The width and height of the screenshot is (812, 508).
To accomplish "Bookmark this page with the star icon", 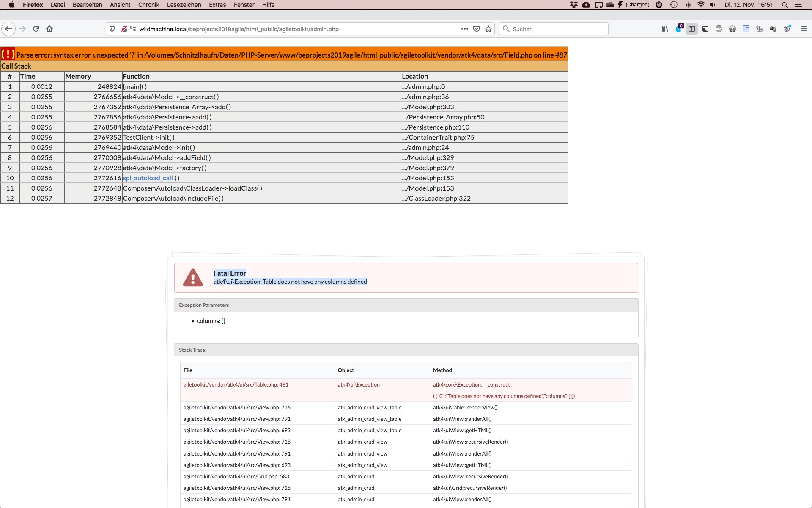I will [x=488, y=29].
